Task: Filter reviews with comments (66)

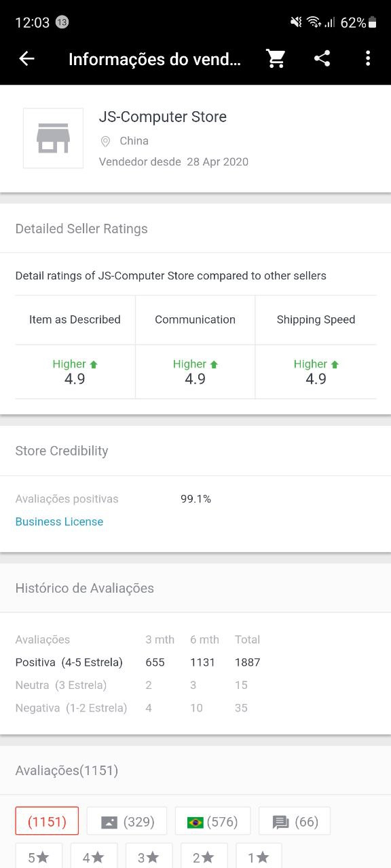Action: coord(295,821)
